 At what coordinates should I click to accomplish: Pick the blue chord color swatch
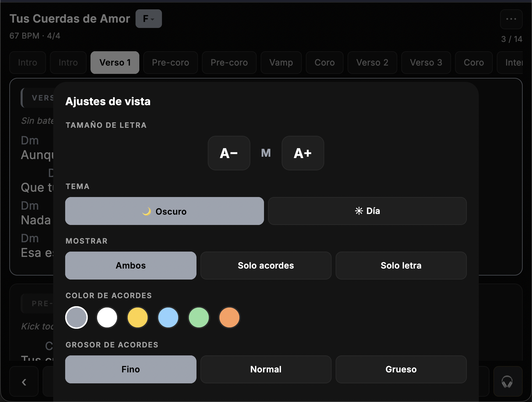click(168, 317)
